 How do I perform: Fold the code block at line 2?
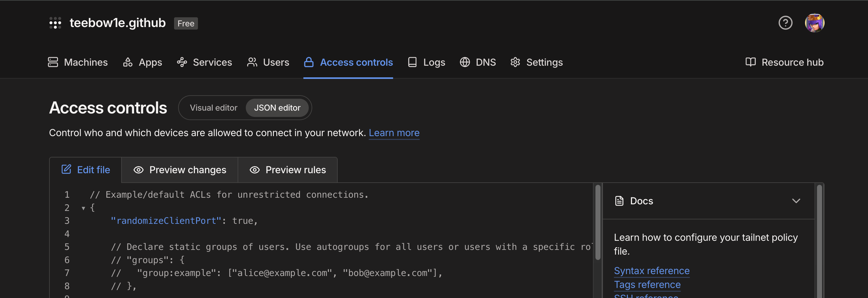[x=83, y=208]
